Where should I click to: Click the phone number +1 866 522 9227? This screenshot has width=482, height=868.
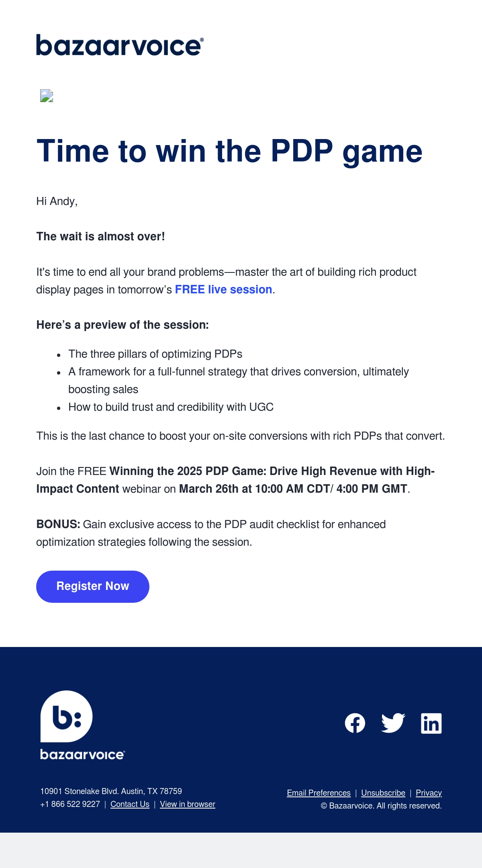point(70,804)
